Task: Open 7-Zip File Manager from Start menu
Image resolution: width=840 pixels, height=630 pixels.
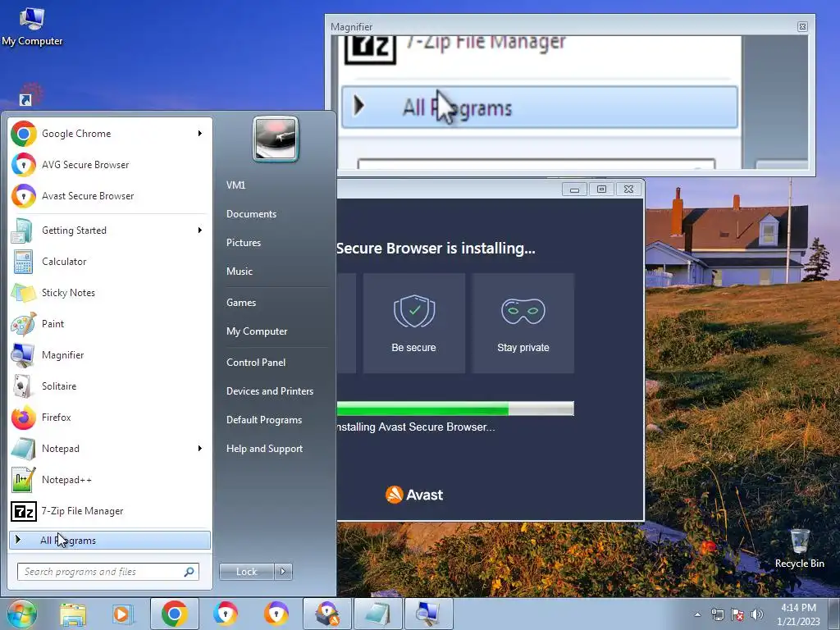Action: [110, 511]
